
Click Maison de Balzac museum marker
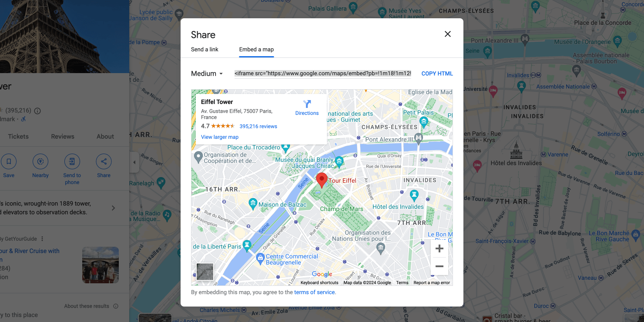tap(253, 203)
